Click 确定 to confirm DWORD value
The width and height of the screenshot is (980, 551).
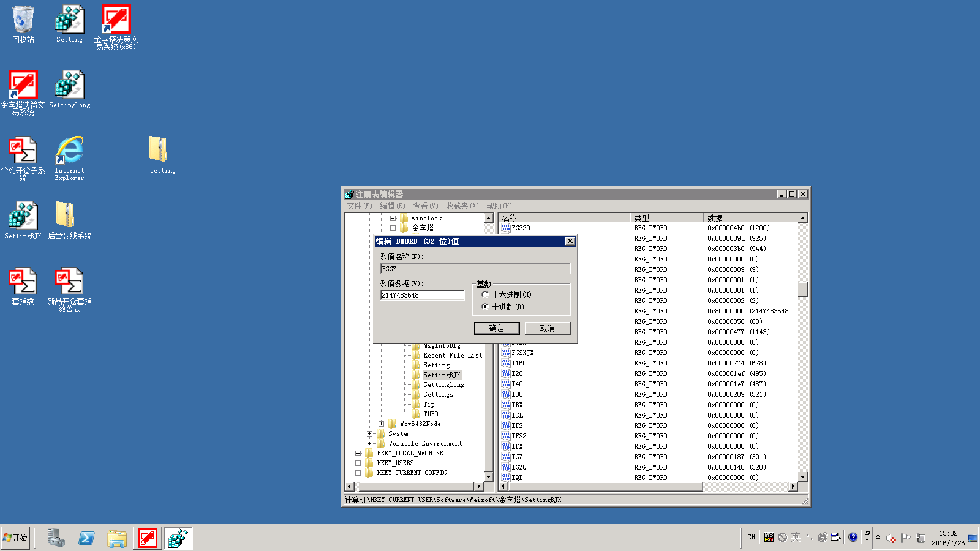coord(496,329)
